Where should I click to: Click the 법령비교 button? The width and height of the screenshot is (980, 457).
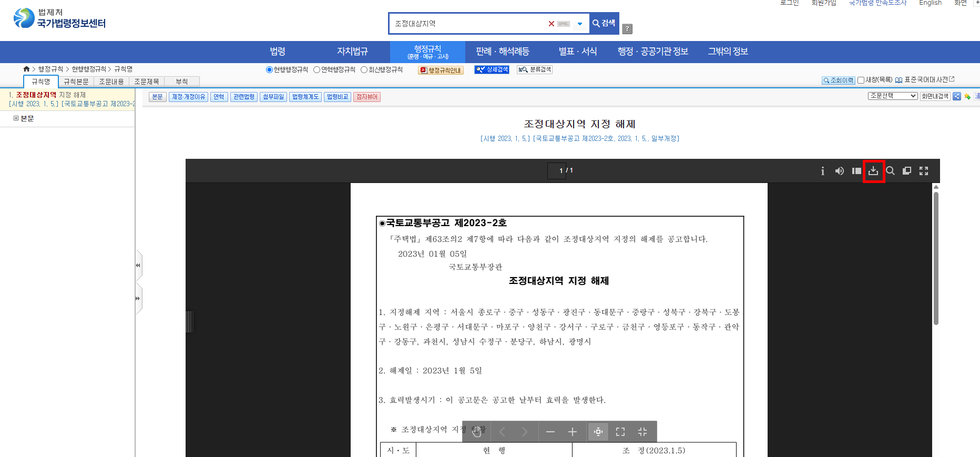338,97
